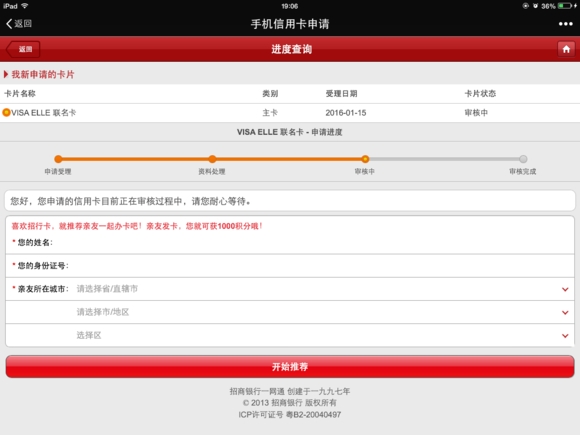Click the red 返回 button beside 进度查询

(23, 49)
